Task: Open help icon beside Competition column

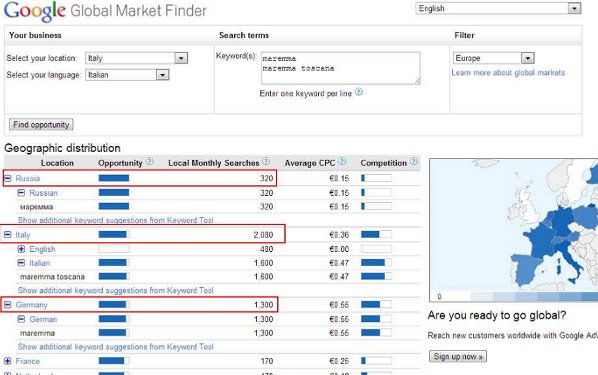Action: point(414,161)
